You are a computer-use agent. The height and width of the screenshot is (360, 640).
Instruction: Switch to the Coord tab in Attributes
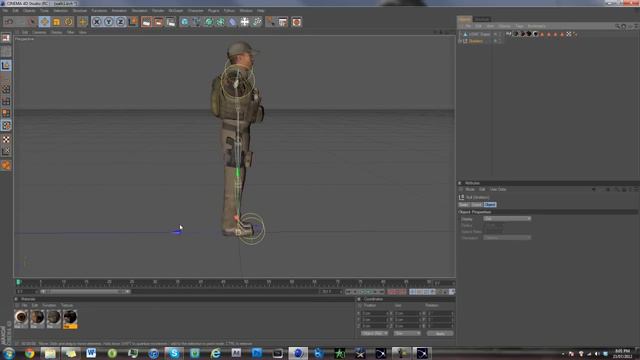pos(476,204)
